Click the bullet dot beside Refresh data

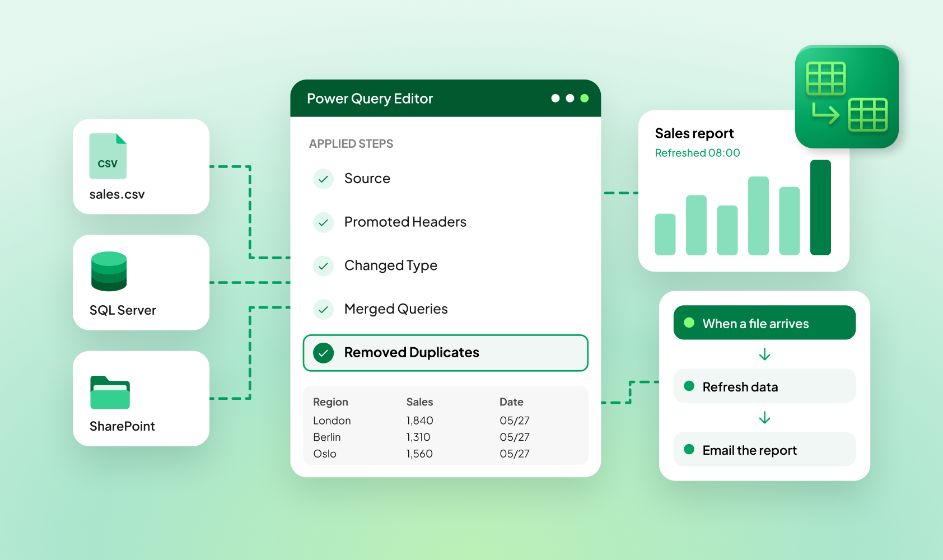pos(689,386)
